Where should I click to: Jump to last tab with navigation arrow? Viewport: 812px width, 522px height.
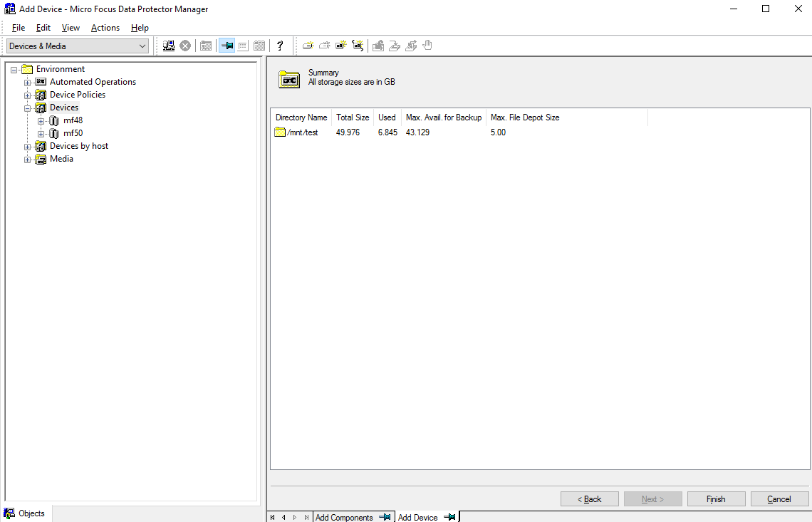[306, 517]
